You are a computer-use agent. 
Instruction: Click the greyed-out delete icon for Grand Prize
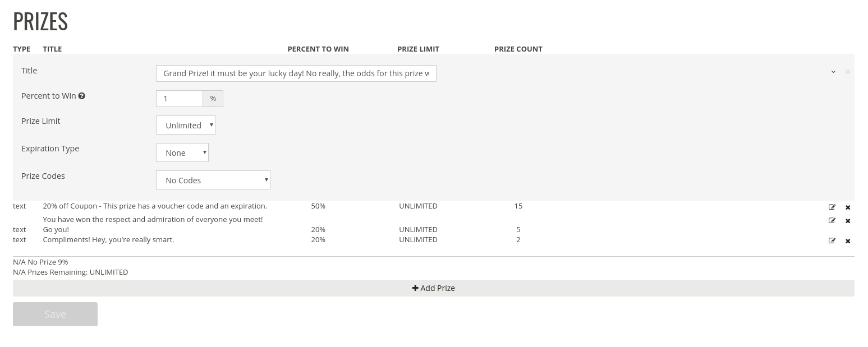848,72
